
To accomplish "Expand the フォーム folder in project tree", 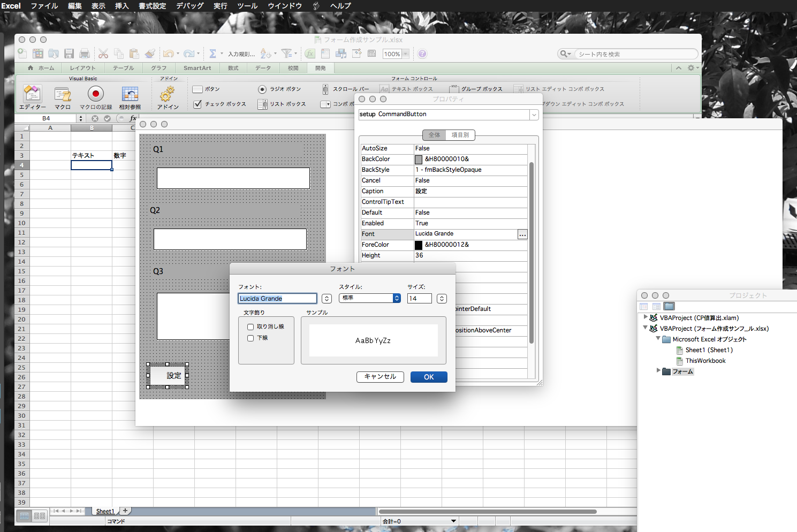I will pos(658,371).
